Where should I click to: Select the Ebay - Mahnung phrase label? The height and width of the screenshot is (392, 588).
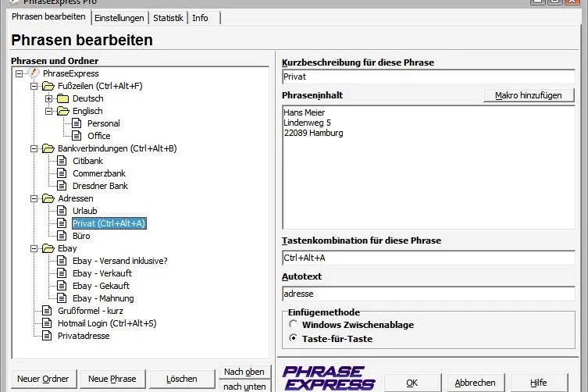103,298
